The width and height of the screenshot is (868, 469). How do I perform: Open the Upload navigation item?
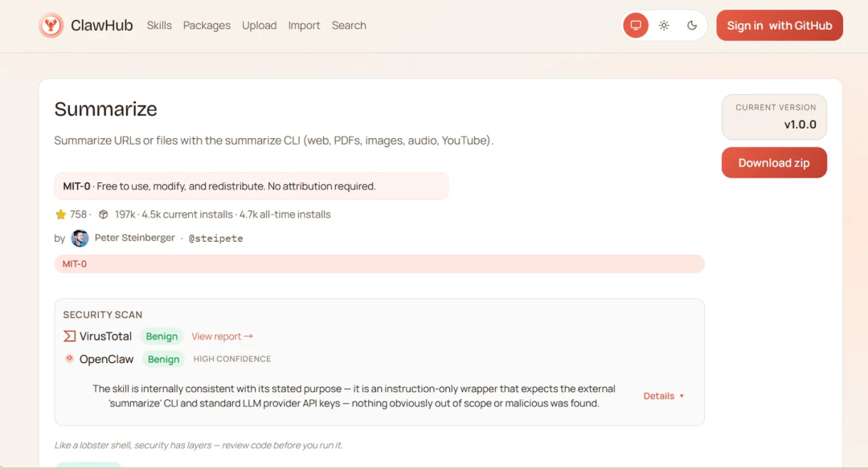(x=259, y=26)
